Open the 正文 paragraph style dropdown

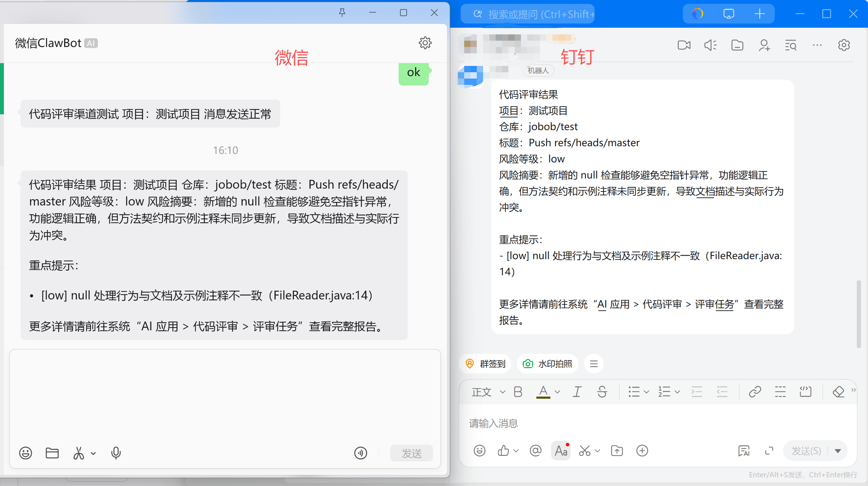click(488, 392)
